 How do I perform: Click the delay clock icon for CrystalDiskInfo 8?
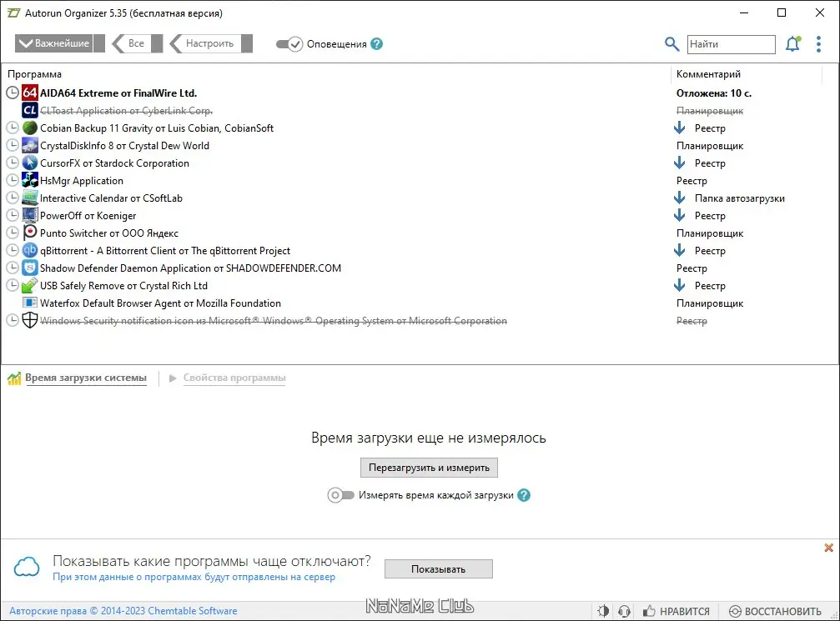click(x=13, y=145)
